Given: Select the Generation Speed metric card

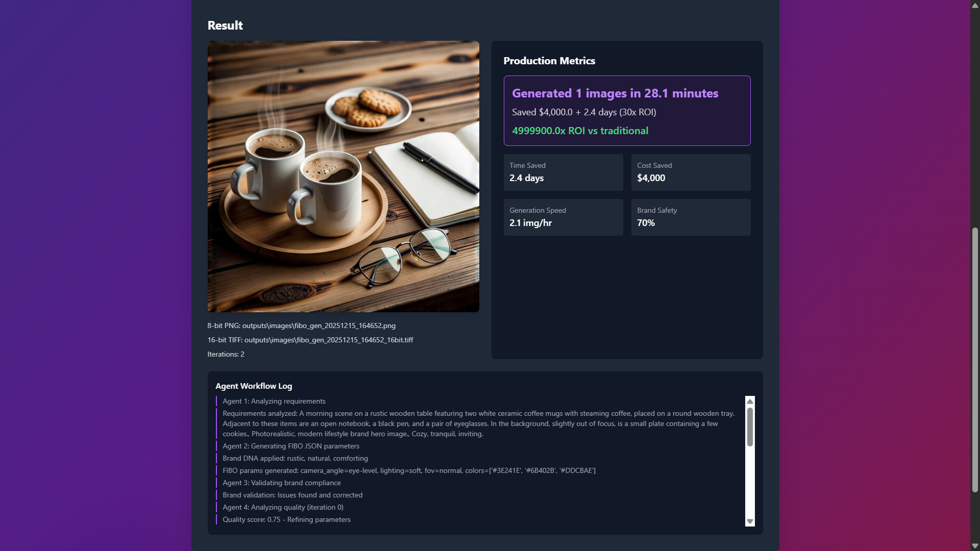Looking at the screenshot, I should tap(563, 217).
